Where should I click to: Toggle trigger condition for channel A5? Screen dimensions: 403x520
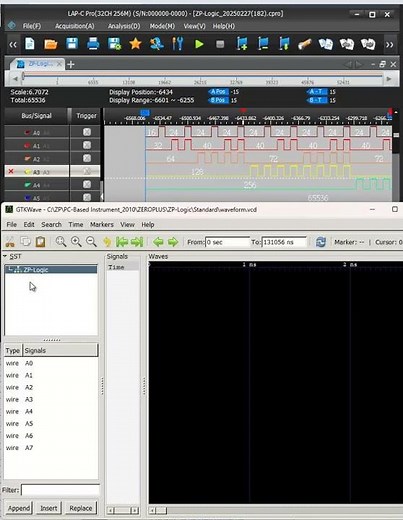(x=87, y=197)
